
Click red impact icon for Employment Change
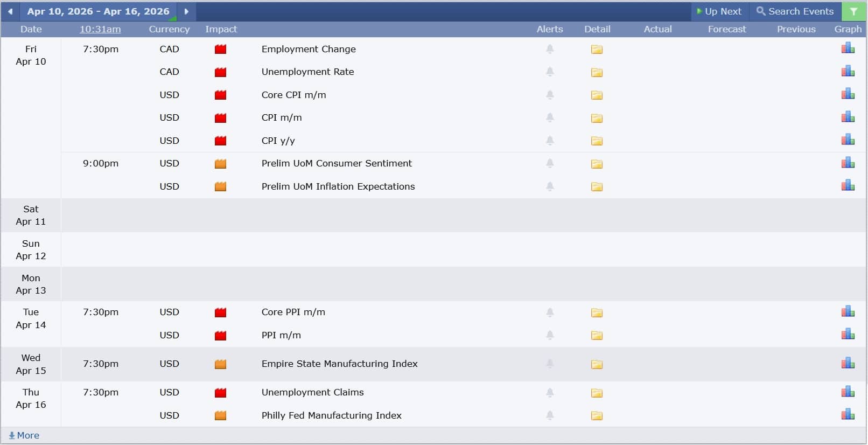pyautogui.click(x=220, y=50)
